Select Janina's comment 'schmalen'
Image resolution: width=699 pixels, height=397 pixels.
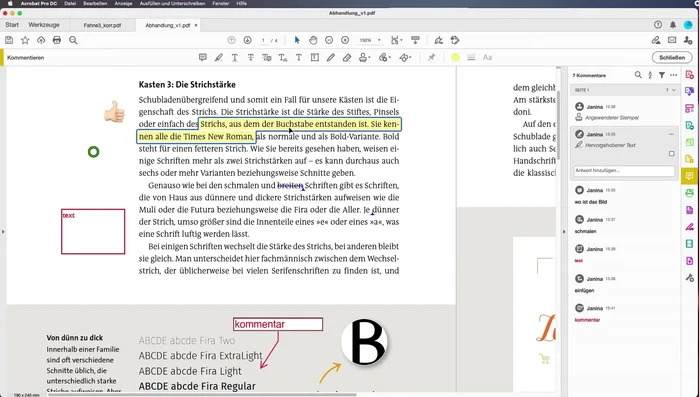pos(624,225)
